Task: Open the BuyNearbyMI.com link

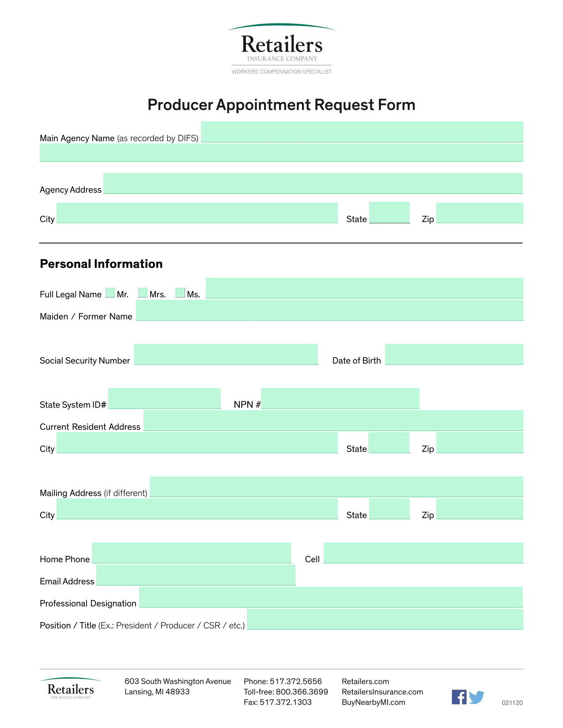Action: pos(374,702)
